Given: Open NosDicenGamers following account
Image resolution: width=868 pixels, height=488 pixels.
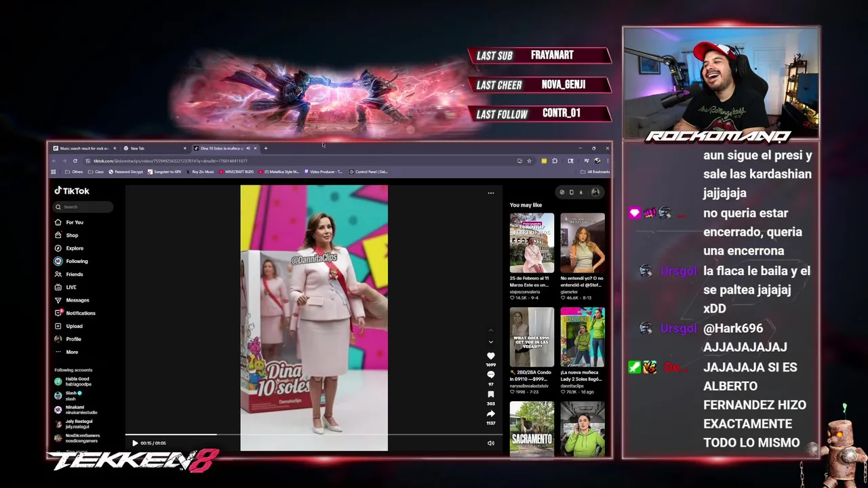Looking at the screenshot, I should point(77,439).
